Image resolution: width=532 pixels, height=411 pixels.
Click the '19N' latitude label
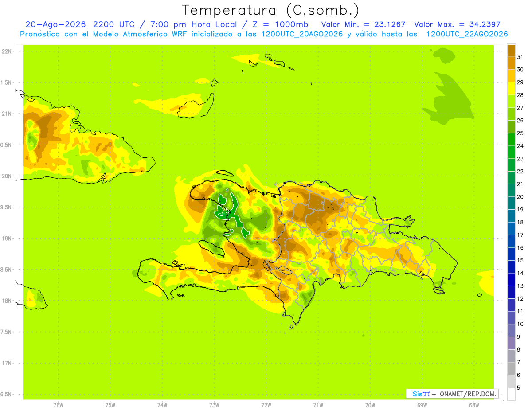pos(7,239)
